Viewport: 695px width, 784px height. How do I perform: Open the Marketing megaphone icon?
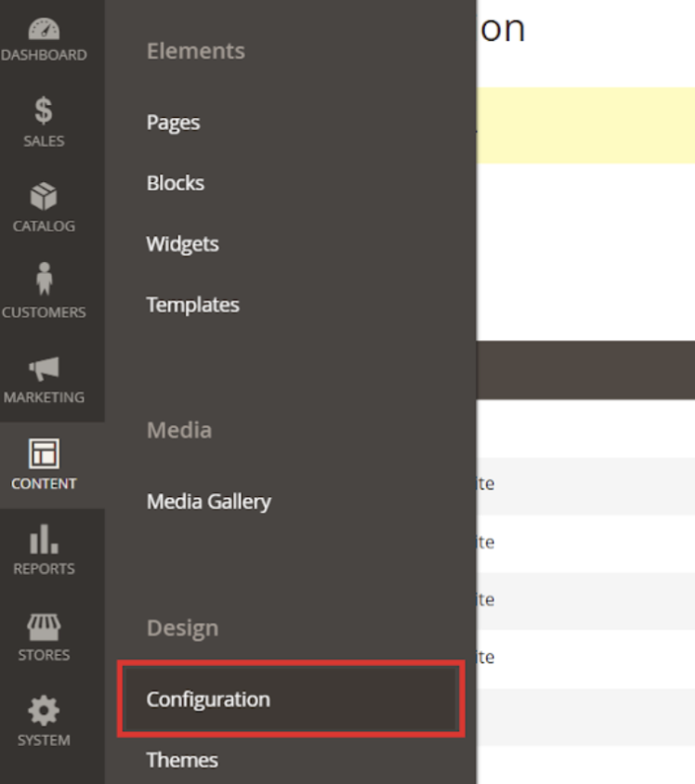(44, 369)
